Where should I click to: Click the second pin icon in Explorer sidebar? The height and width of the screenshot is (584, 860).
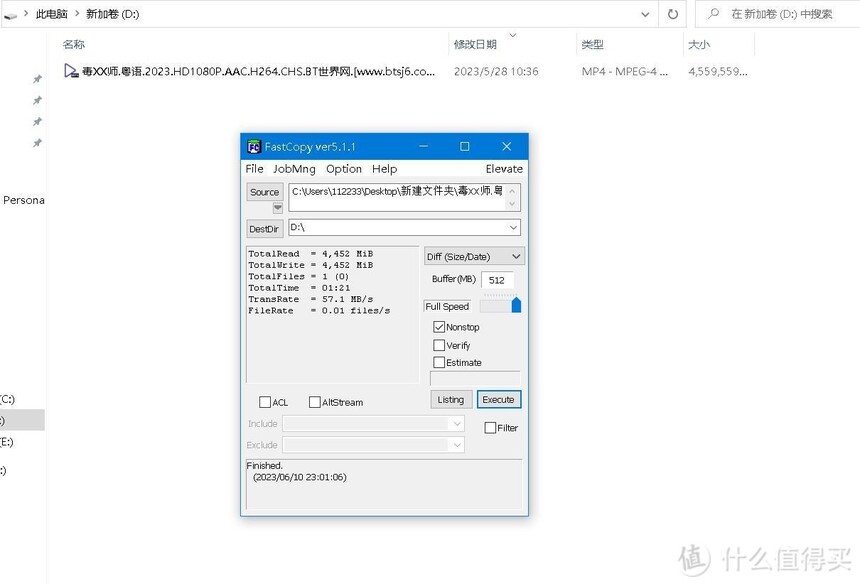[x=37, y=100]
